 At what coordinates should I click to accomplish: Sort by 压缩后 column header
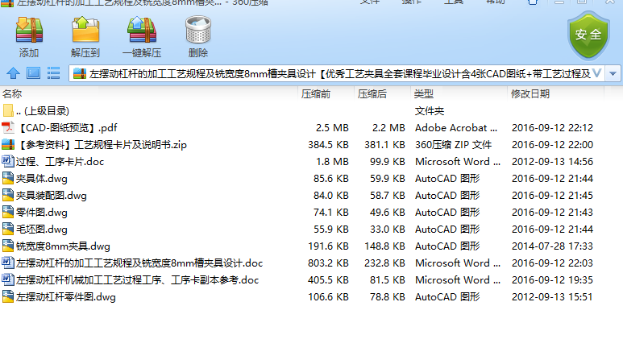(x=372, y=94)
